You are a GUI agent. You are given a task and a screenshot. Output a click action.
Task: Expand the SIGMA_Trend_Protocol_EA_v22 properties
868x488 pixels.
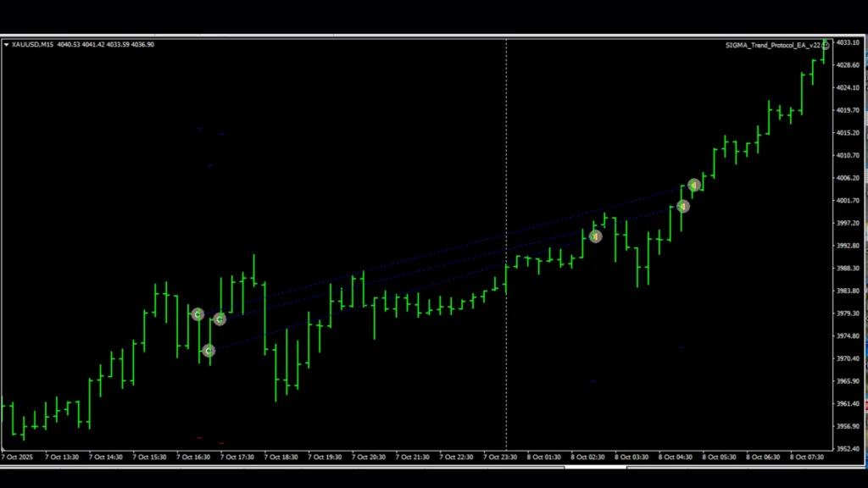[x=771, y=43]
